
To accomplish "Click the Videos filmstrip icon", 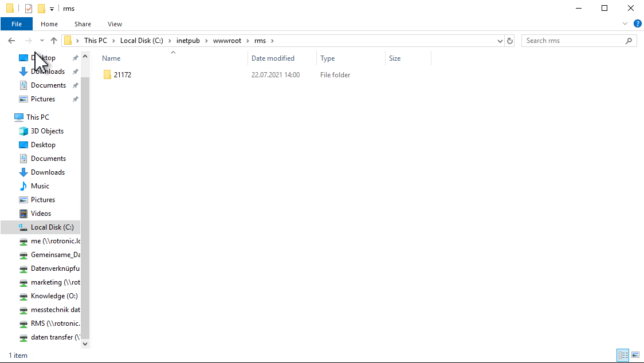I will pos(23,214).
